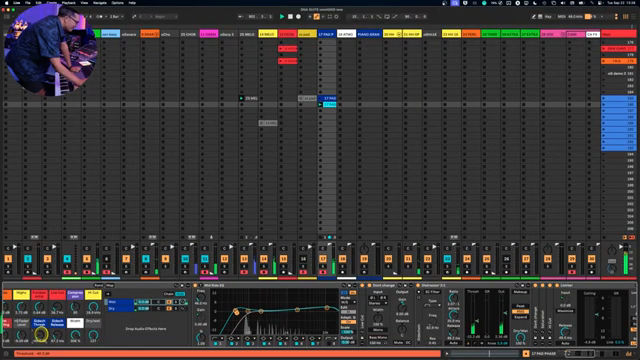Viewport: 640px width, 360px height.
Task: Click the Drop Audio Effects Here area
Action: coord(146,329)
